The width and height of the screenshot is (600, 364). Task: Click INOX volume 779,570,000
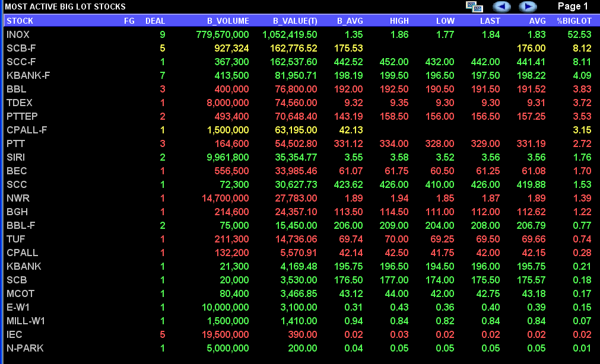tap(223, 35)
